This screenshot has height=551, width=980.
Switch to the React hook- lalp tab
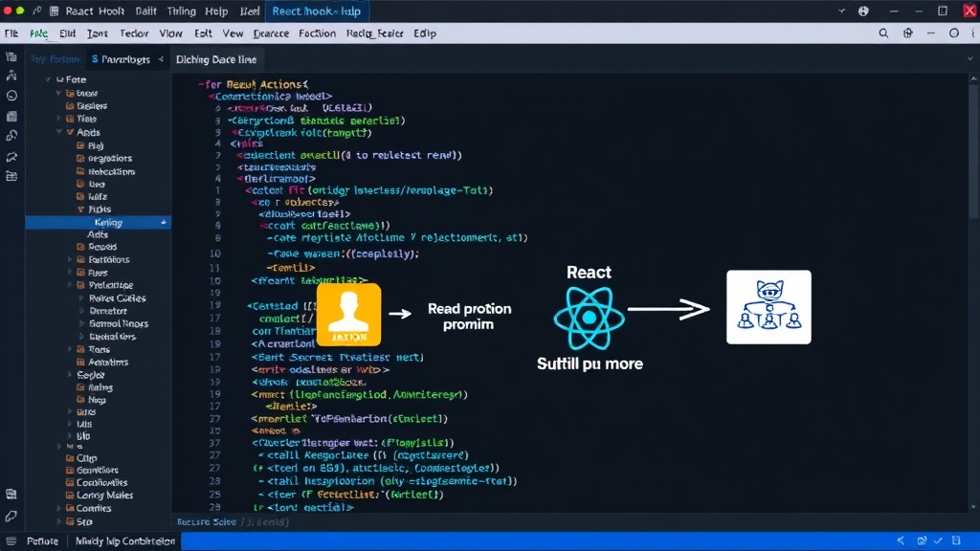(316, 11)
